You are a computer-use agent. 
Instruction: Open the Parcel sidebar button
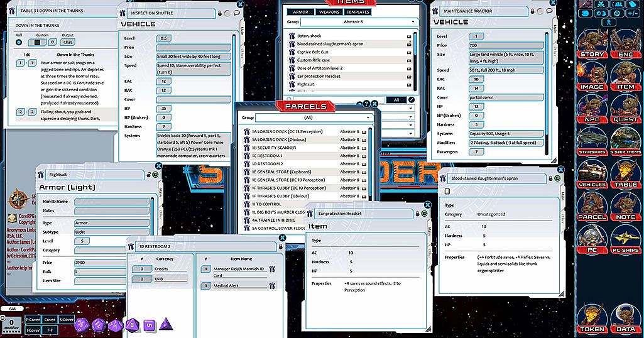point(592,207)
